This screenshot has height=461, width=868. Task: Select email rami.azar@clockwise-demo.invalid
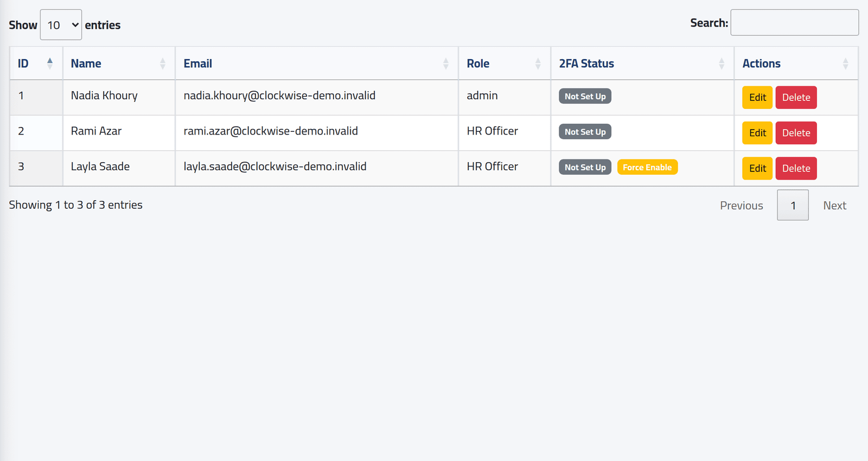point(271,131)
